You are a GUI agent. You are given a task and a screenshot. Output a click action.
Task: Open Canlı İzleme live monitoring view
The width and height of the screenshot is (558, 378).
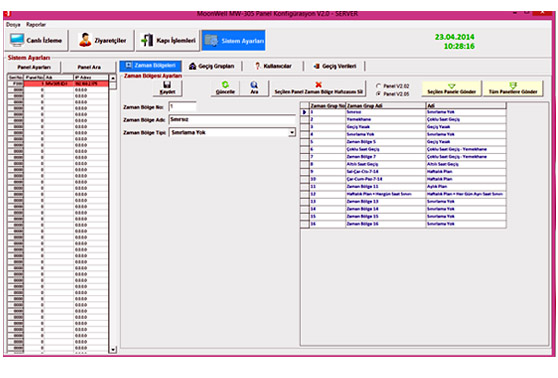pyautogui.click(x=37, y=41)
